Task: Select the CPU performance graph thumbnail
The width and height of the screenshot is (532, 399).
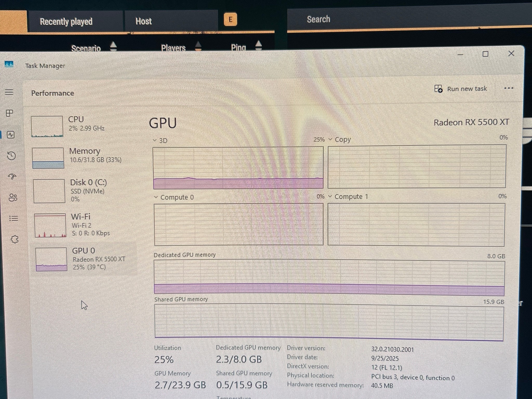Action: (x=47, y=127)
